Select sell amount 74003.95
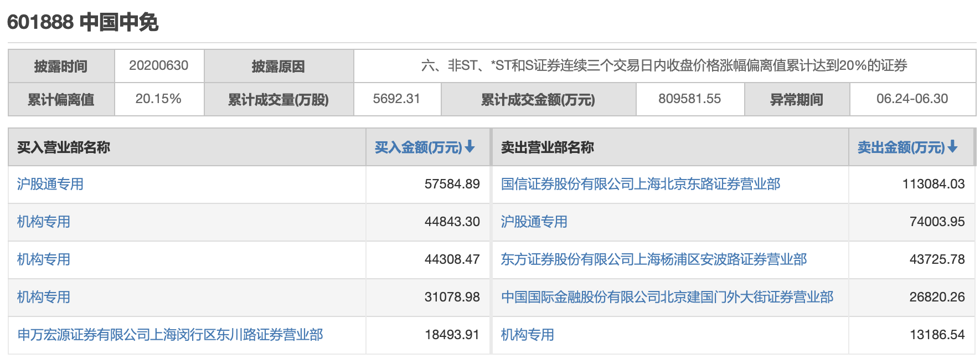 (937, 222)
